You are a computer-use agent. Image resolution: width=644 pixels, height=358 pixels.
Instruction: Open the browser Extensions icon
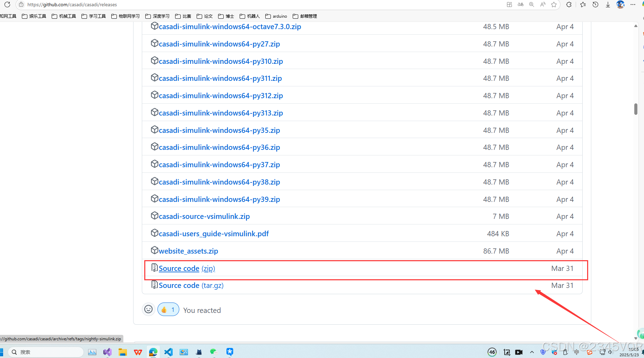569,5
